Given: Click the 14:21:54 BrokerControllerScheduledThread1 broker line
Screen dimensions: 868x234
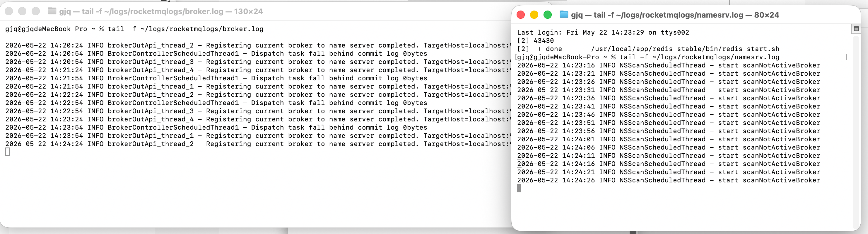Looking at the screenshot, I should click(216, 78).
